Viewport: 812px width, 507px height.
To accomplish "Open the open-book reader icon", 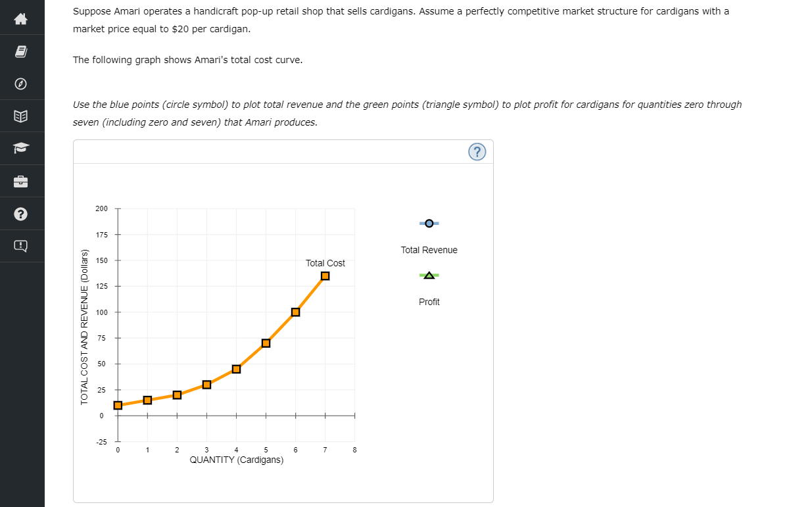I will (21, 116).
